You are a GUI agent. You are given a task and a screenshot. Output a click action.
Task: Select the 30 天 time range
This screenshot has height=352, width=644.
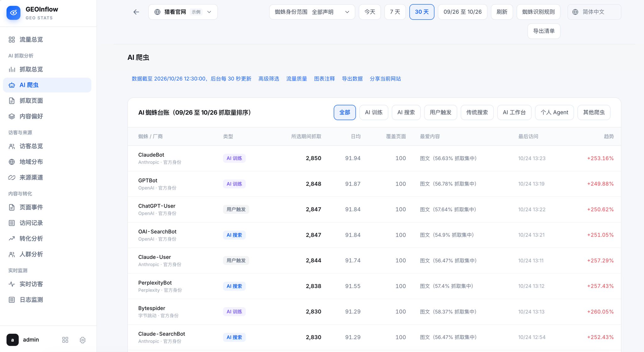click(x=422, y=12)
